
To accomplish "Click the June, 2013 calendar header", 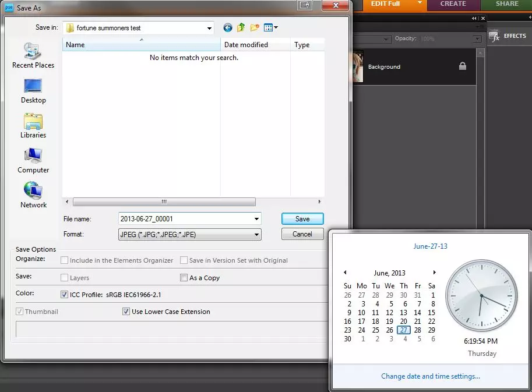I will 389,273.
